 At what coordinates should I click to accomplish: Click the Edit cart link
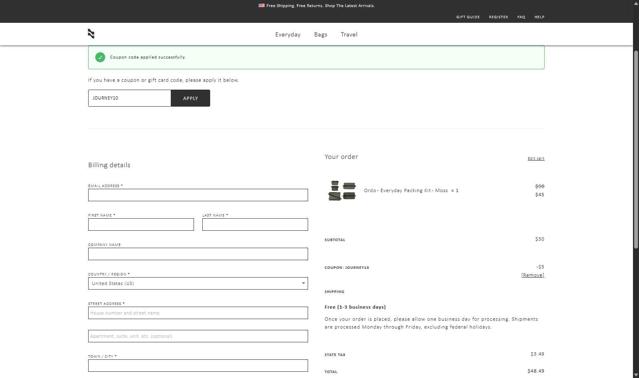click(536, 158)
